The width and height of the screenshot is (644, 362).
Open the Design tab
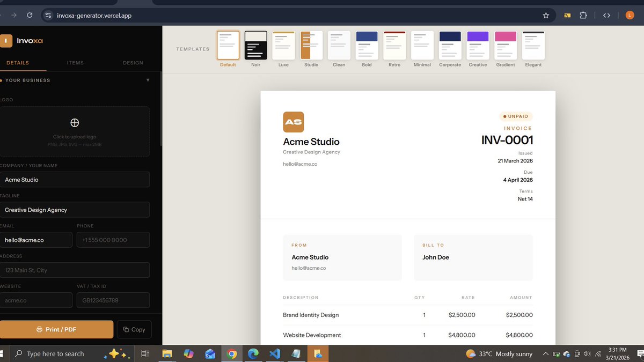[133, 63]
